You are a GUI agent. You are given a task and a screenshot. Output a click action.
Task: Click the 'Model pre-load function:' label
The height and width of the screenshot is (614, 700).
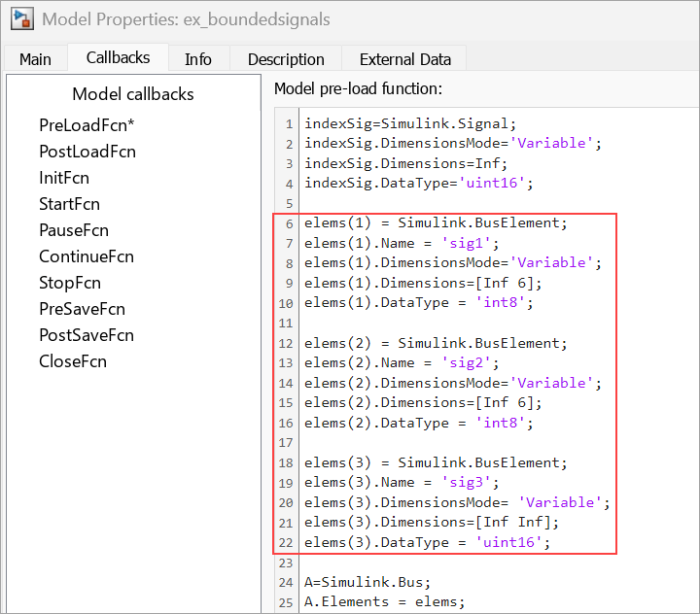tap(358, 88)
